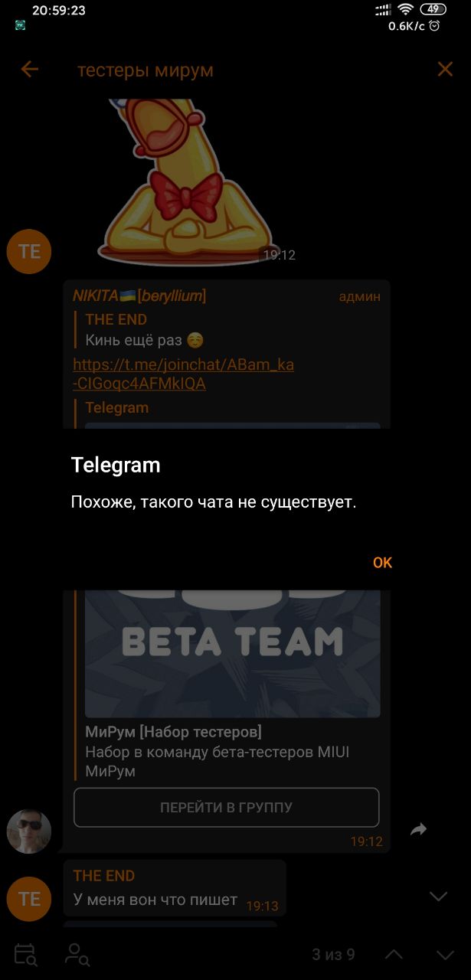Confirm dialog with OK
This screenshot has width=471, height=980.
click(x=382, y=563)
